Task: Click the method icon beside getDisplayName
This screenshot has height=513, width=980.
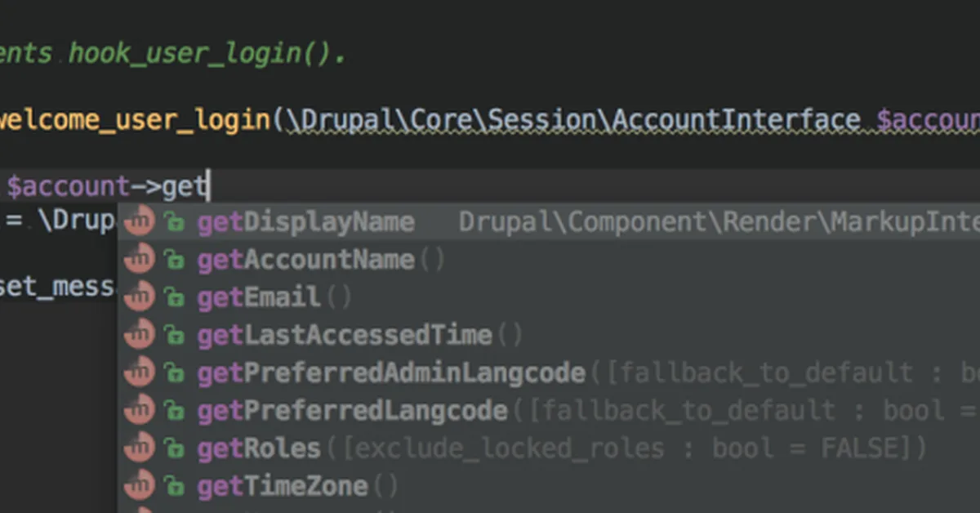Action: coord(139,221)
